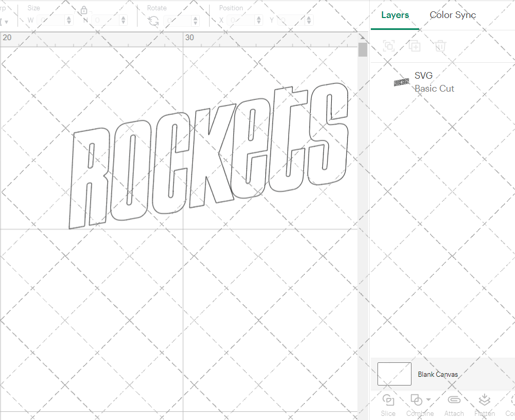Screen dimensions: 515x420
Task: Click the scrollbar up arrow
Action: (363, 37)
